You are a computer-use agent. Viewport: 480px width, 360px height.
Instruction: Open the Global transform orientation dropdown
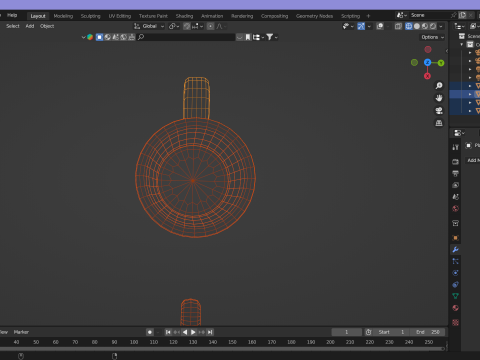tap(149, 26)
